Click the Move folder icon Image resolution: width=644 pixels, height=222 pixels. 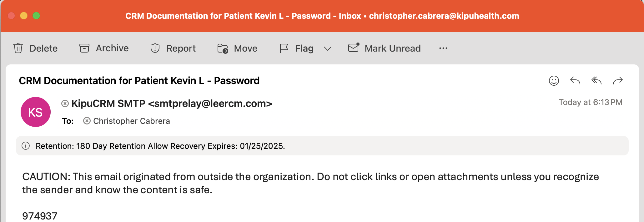pos(223,48)
